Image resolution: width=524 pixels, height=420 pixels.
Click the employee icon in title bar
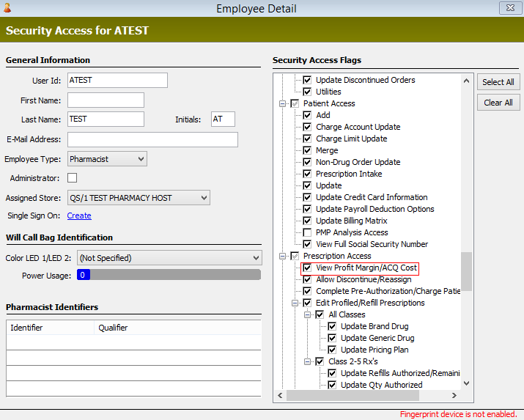(x=7, y=8)
